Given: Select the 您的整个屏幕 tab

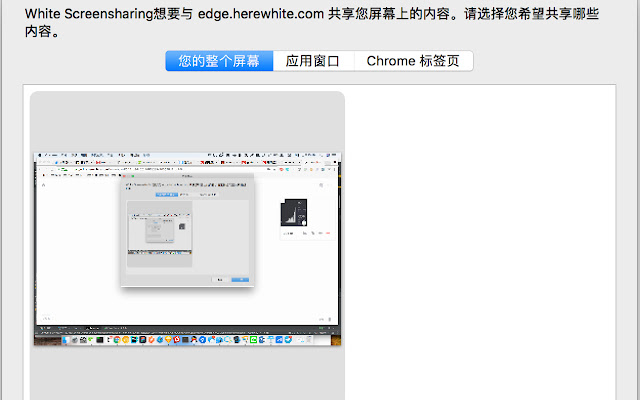Looking at the screenshot, I should pyautogui.click(x=219, y=61).
